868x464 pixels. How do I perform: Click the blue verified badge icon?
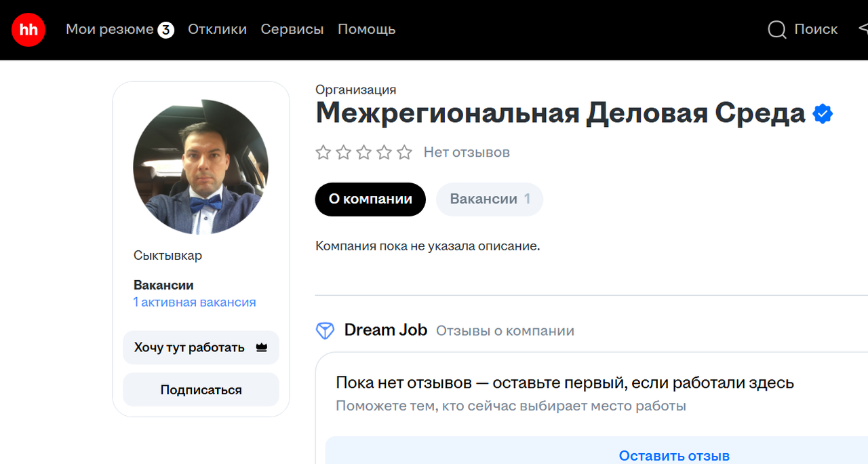point(823,114)
